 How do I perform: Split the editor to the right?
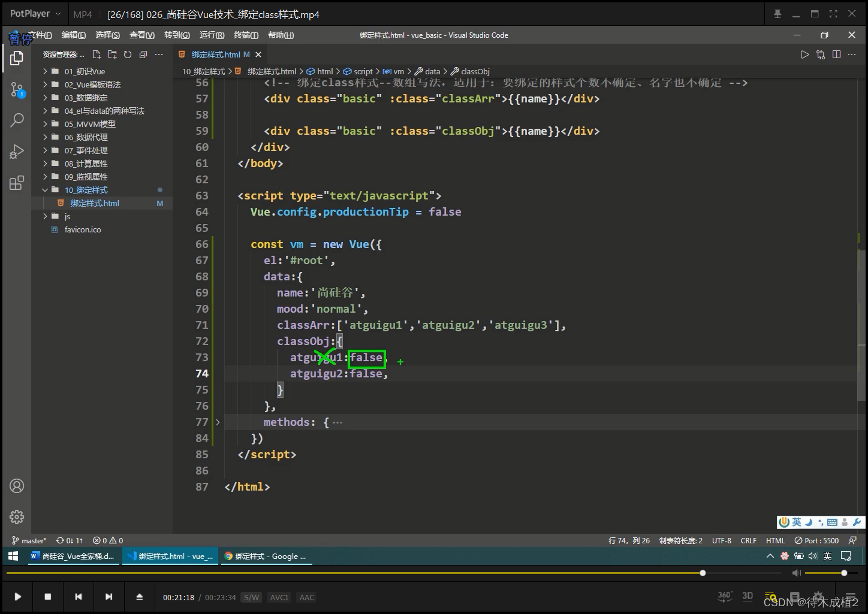click(x=836, y=55)
